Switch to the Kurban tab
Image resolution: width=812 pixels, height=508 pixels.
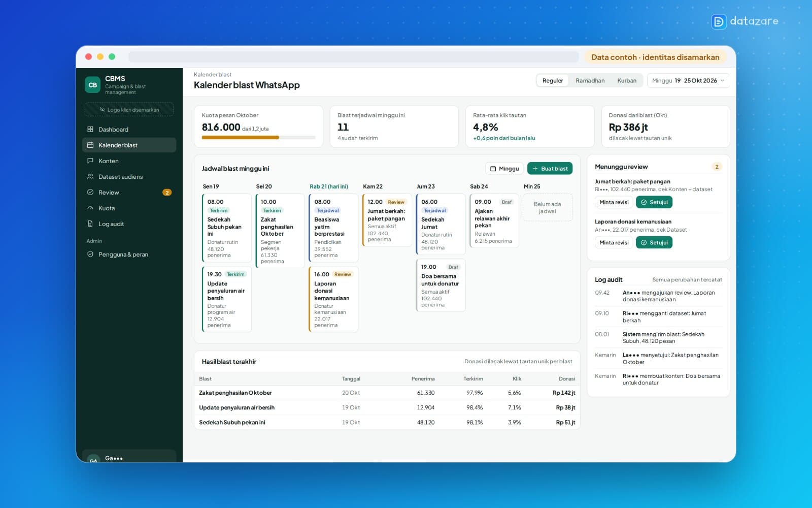(627, 81)
